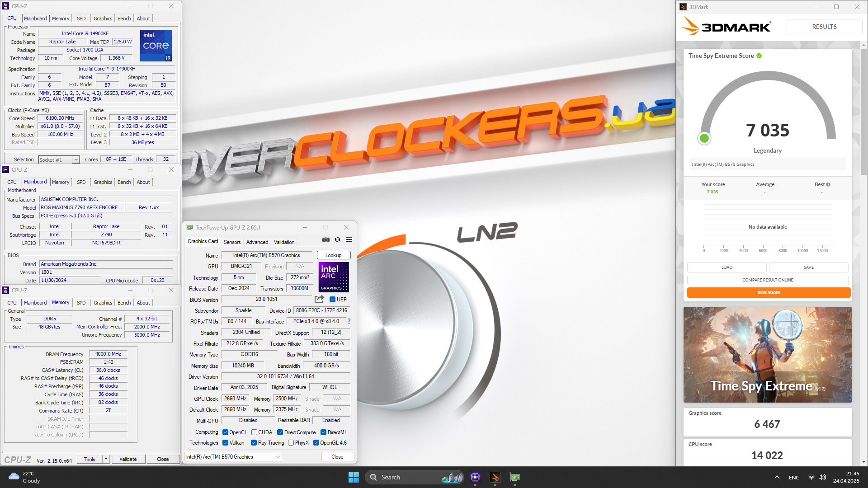Click the CPU-Z icon in the top window title bar
868x488 pixels.
click(5, 6)
